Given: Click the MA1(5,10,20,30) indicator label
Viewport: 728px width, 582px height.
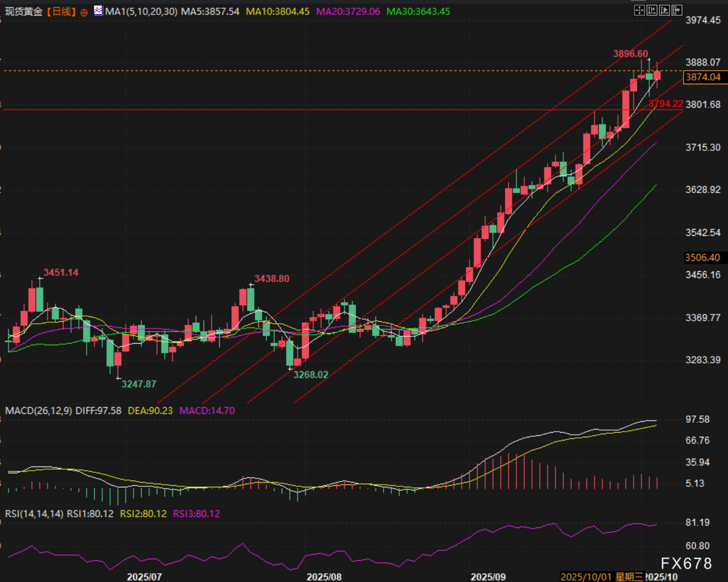Looking at the screenshot, I should pos(141,11).
